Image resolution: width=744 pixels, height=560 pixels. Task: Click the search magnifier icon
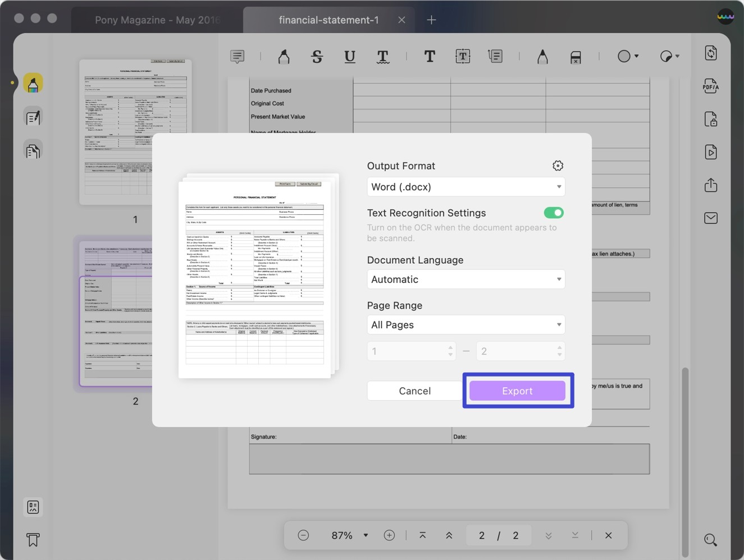point(710,540)
